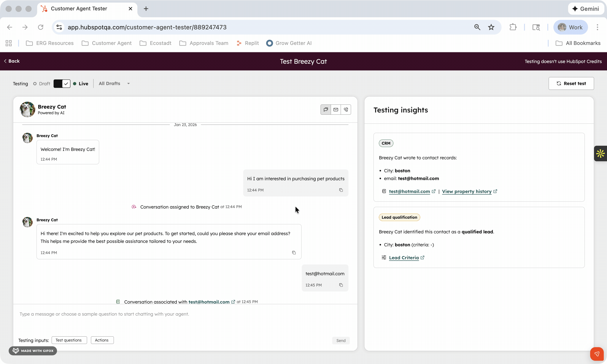Switch to the phone call channel icon

coord(346,109)
